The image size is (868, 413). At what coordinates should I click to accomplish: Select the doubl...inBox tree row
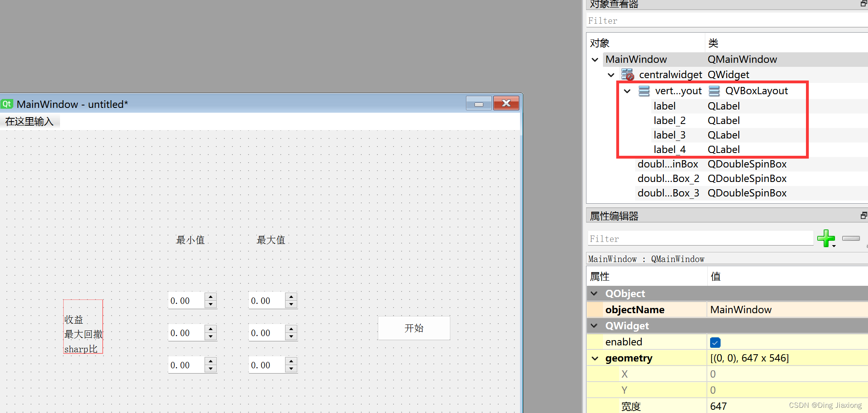click(x=751, y=164)
